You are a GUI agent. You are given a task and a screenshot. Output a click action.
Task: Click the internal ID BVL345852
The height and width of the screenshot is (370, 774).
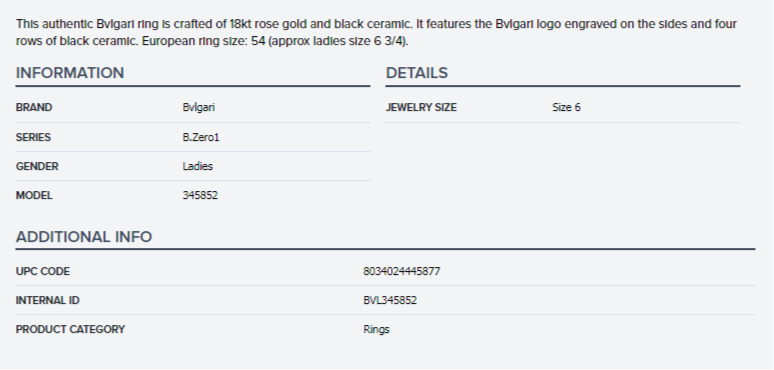pyautogui.click(x=390, y=300)
